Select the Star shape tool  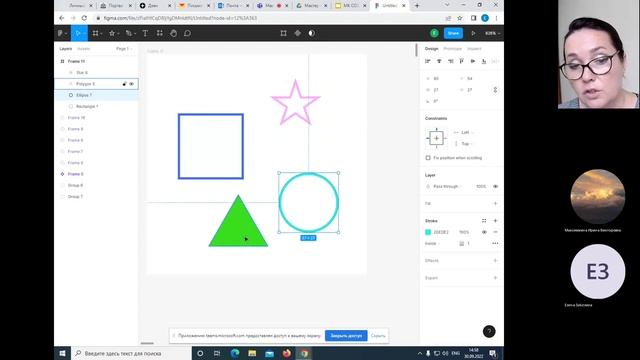[112, 33]
